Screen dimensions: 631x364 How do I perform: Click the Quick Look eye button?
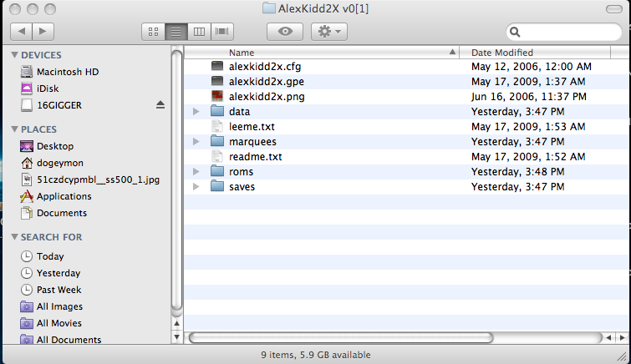pyautogui.click(x=284, y=32)
